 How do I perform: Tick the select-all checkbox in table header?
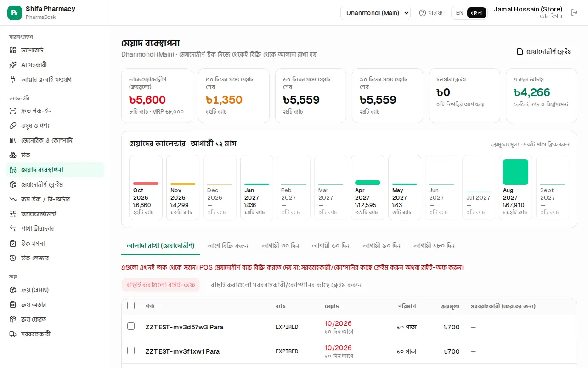131,305
